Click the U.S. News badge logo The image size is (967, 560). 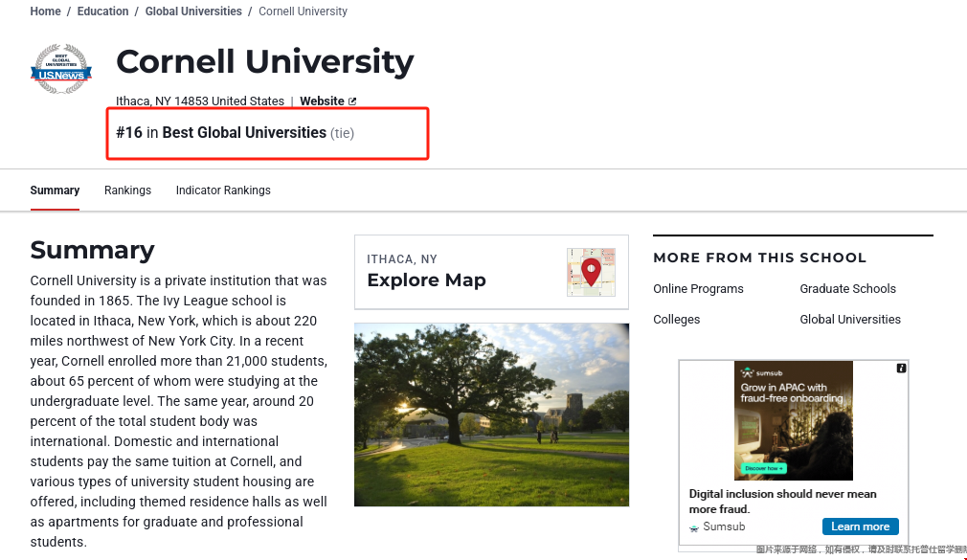coord(61,69)
